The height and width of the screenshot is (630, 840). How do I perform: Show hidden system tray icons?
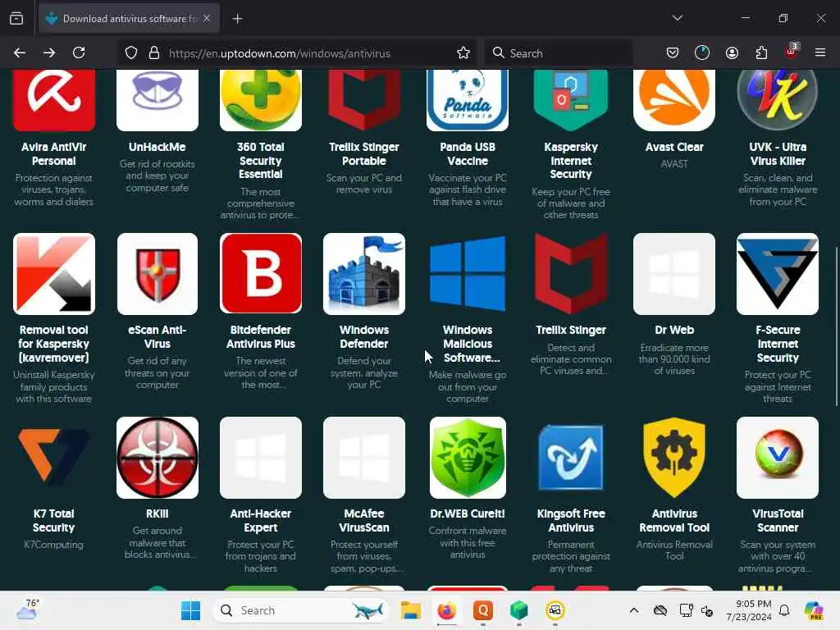pyautogui.click(x=634, y=610)
